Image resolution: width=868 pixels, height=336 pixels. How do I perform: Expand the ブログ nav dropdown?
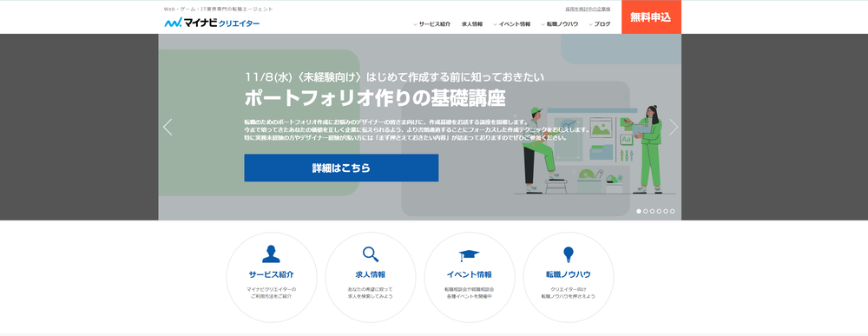pyautogui.click(x=600, y=24)
